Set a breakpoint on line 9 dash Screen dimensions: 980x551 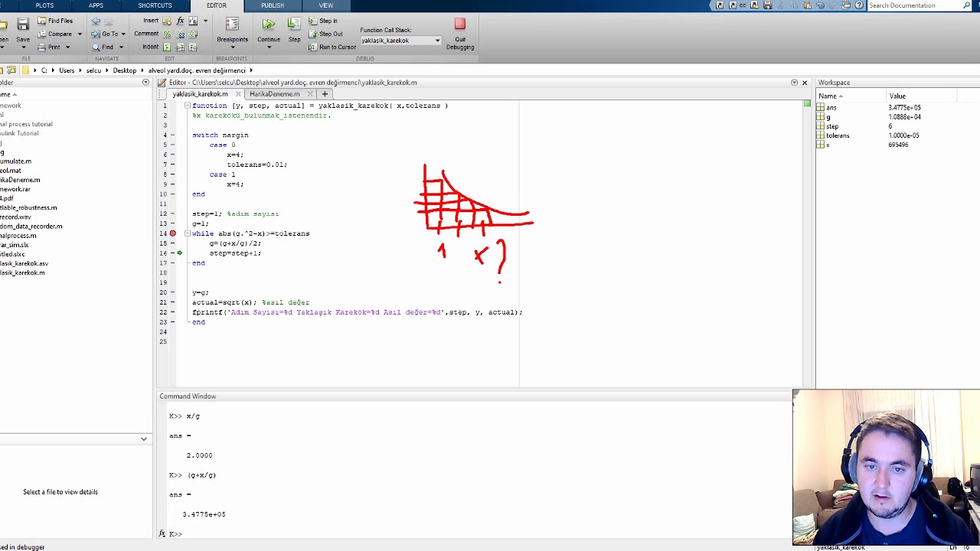click(x=173, y=184)
